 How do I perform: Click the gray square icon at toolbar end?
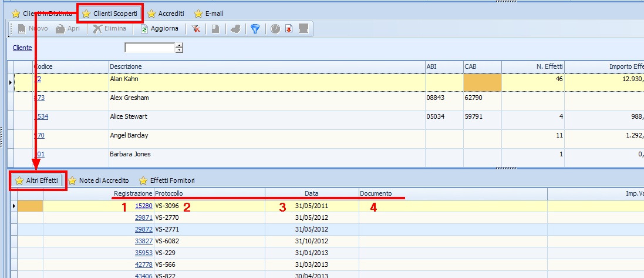point(304,28)
